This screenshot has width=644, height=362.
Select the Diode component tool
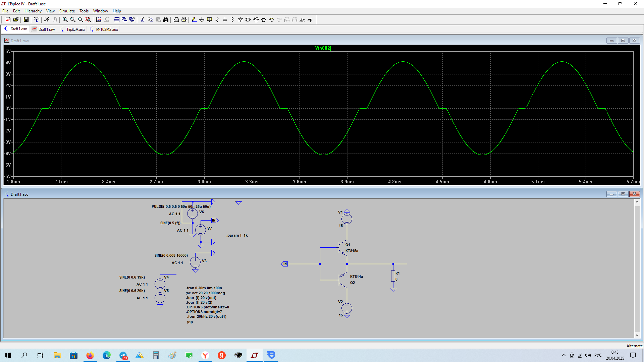pos(240,20)
